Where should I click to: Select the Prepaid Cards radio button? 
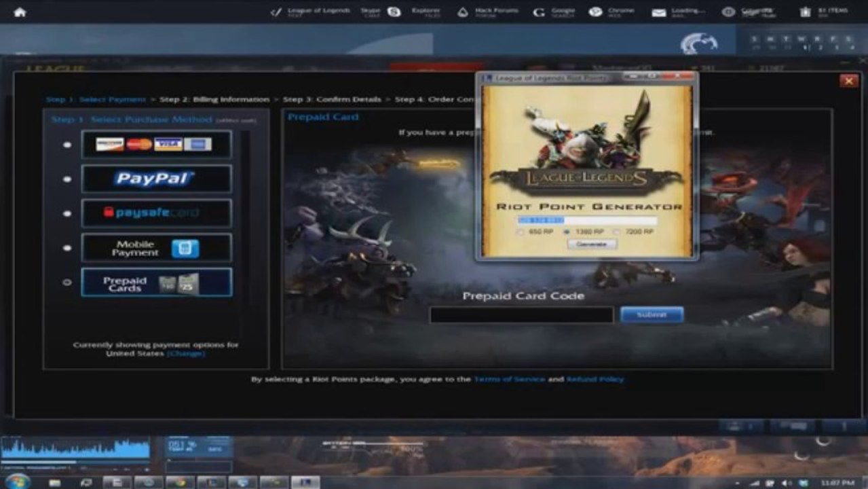click(x=67, y=282)
